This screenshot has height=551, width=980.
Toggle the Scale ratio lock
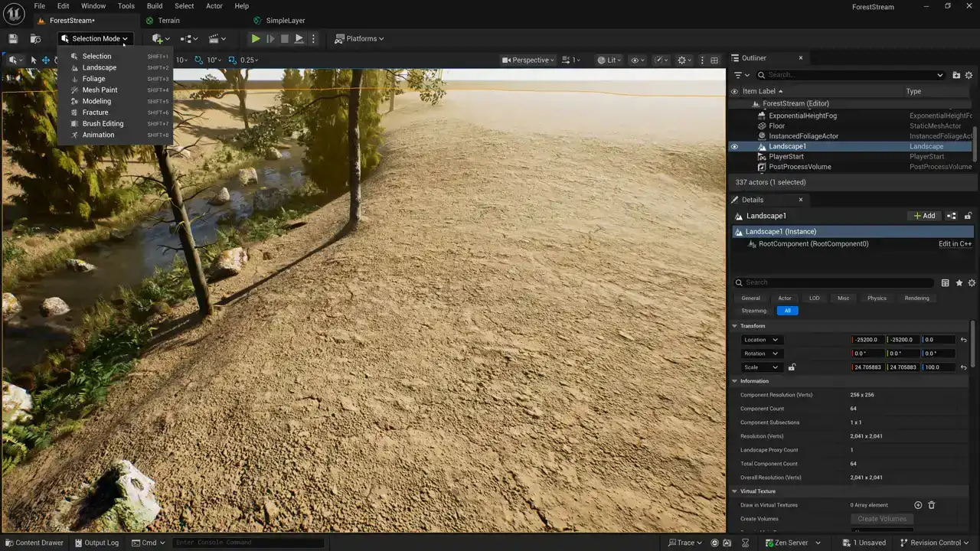click(792, 367)
